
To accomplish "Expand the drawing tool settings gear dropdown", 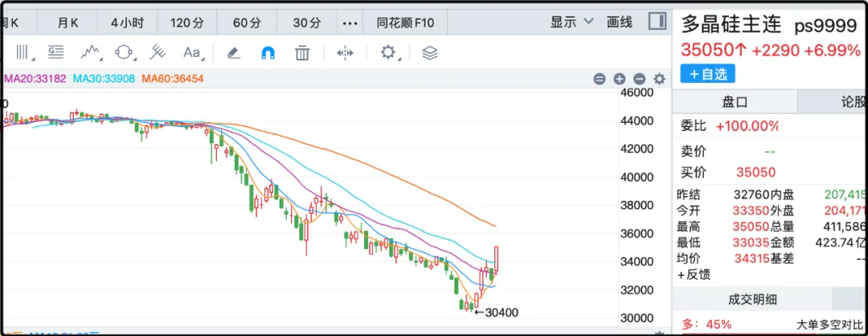I will [391, 53].
